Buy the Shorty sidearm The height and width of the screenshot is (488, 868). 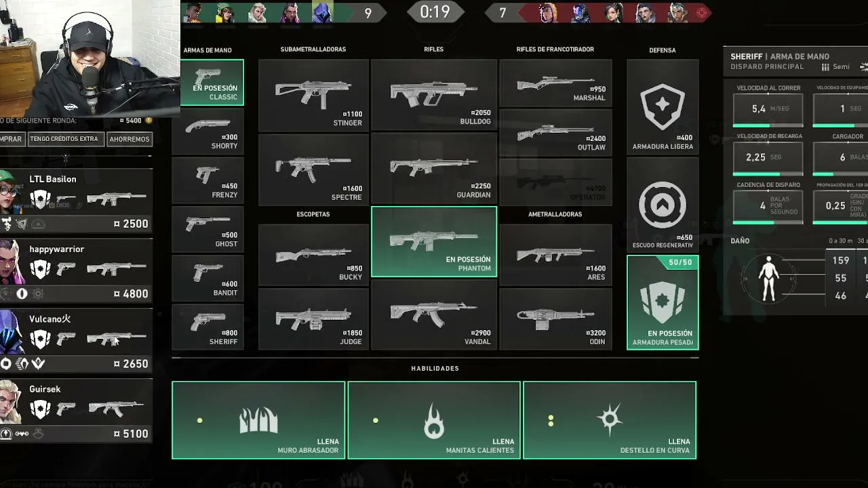208,131
